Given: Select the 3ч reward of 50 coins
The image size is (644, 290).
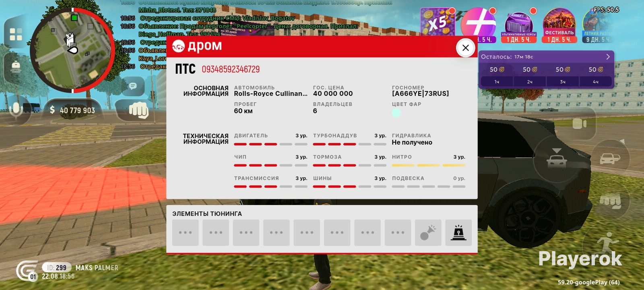Looking at the screenshot, I should (x=563, y=75).
